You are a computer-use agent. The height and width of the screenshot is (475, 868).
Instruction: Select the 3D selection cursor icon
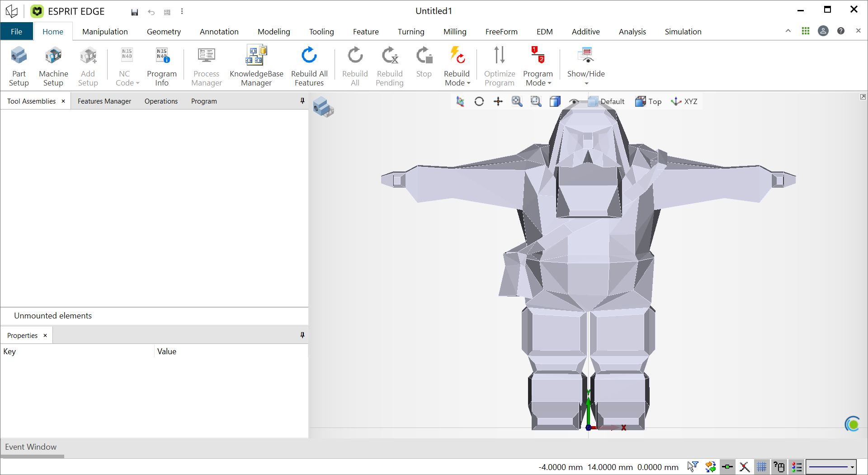click(x=460, y=101)
